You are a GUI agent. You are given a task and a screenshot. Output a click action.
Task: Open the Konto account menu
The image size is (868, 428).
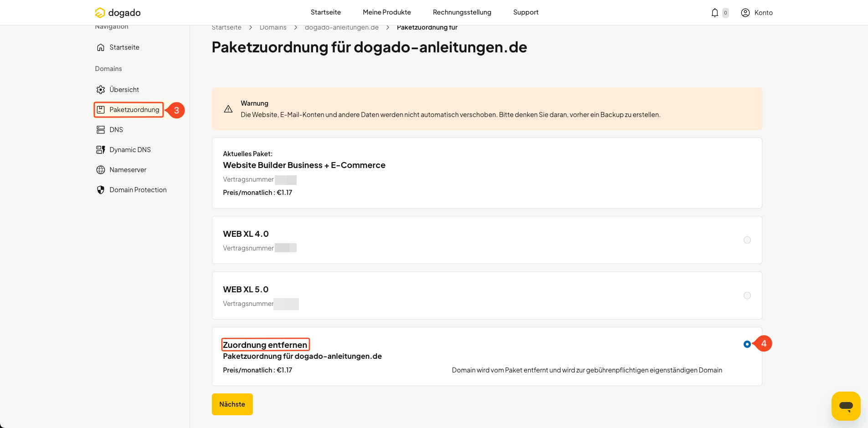tap(757, 13)
